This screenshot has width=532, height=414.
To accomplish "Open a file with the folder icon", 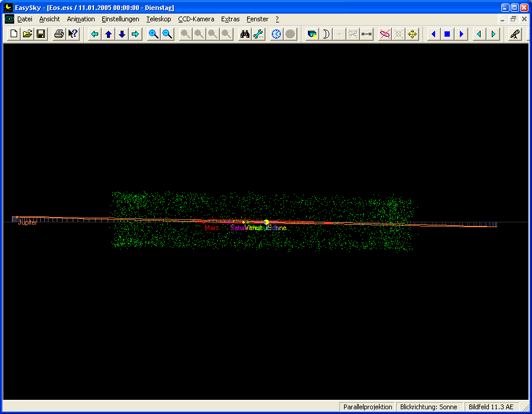I will (x=27, y=34).
